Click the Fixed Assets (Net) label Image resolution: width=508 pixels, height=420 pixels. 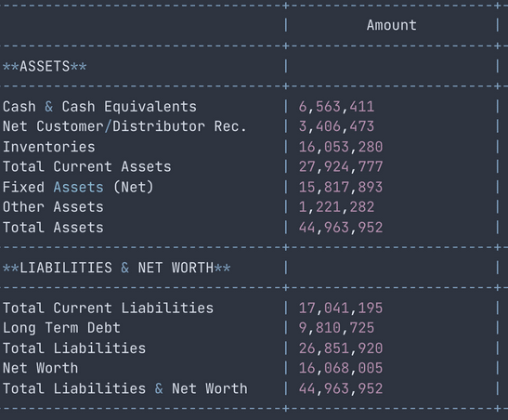(x=78, y=187)
